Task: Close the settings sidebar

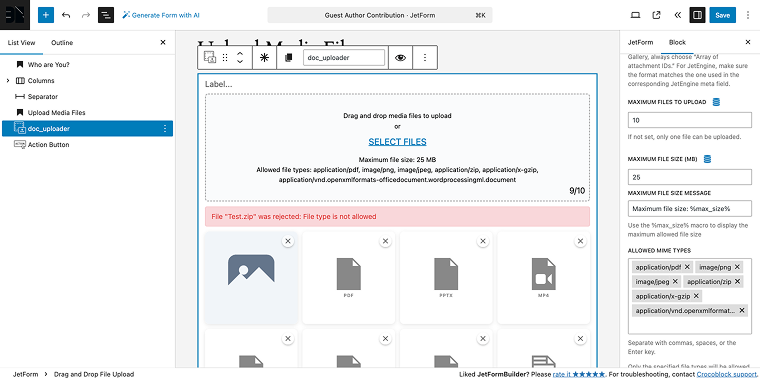Action: pos(748,43)
